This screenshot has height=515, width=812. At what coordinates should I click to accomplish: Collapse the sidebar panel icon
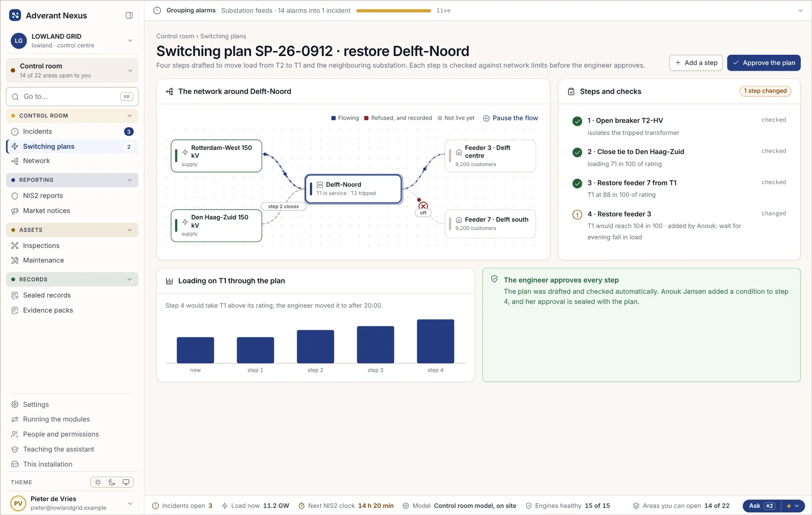(129, 15)
